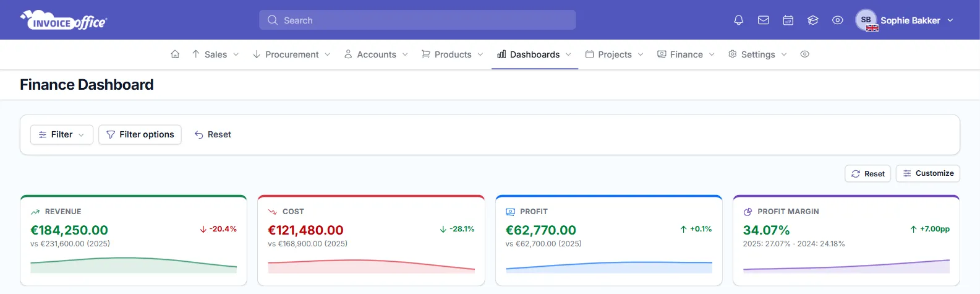
Task: Click the InvoiceOffice logo
Action: 64,20
